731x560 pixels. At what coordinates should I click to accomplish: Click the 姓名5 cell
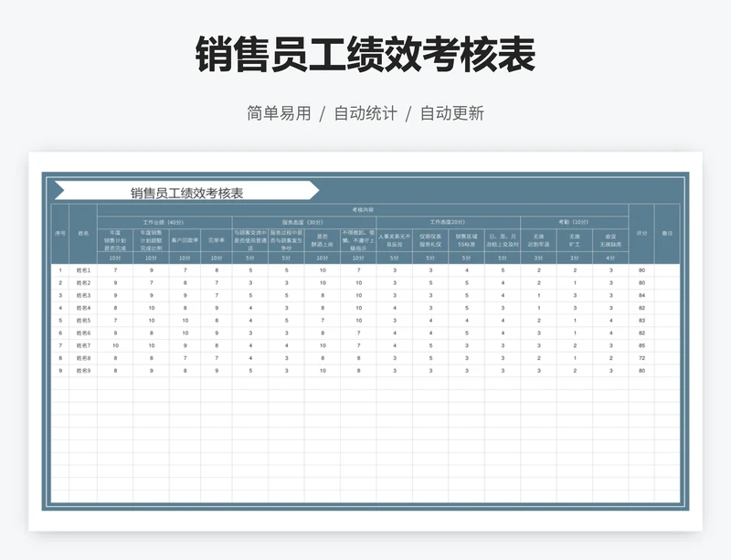point(83,321)
